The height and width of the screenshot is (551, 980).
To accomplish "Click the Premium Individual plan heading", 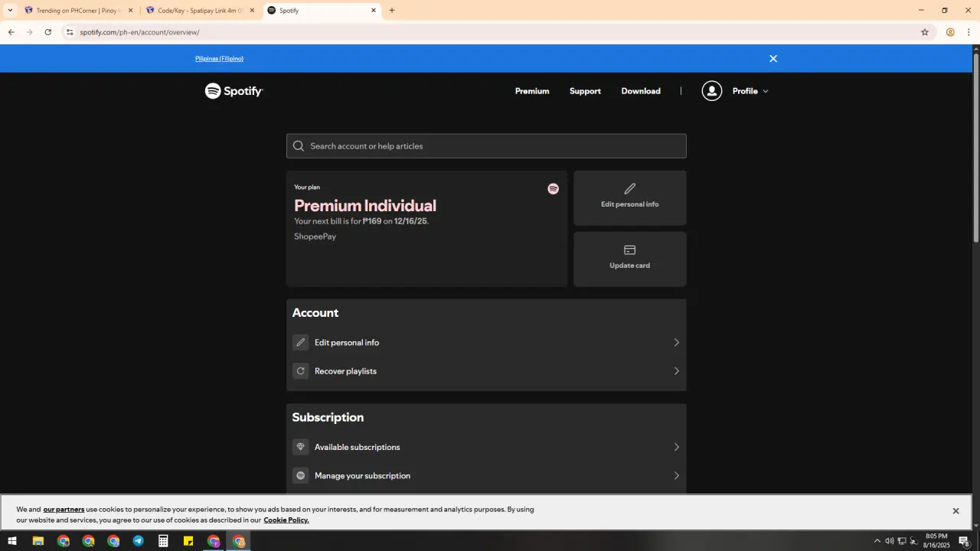I will coord(365,205).
